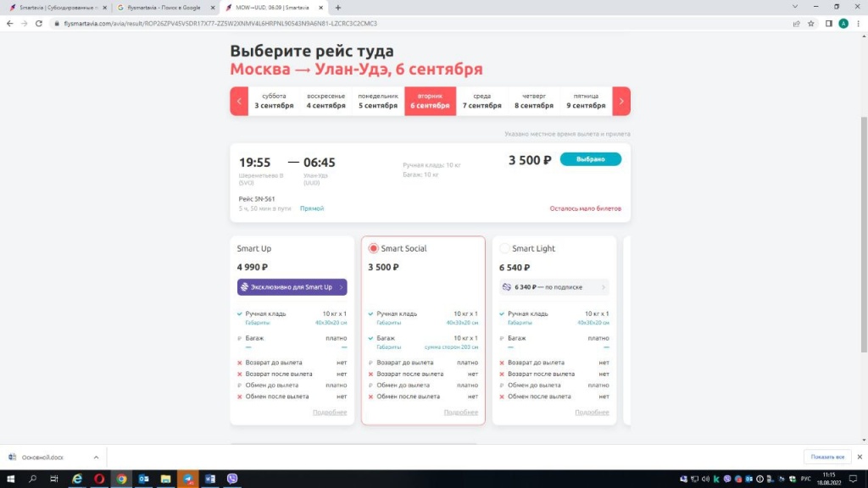Open Подробнее link in Smart Social card
868x488 pixels.
pyautogui.click(x=460, y=413)
